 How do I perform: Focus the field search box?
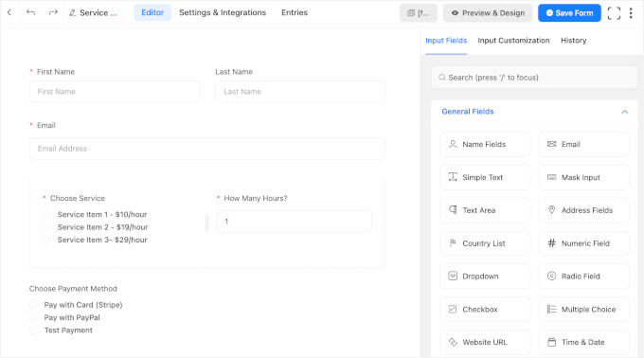click(x=534, y=78)
